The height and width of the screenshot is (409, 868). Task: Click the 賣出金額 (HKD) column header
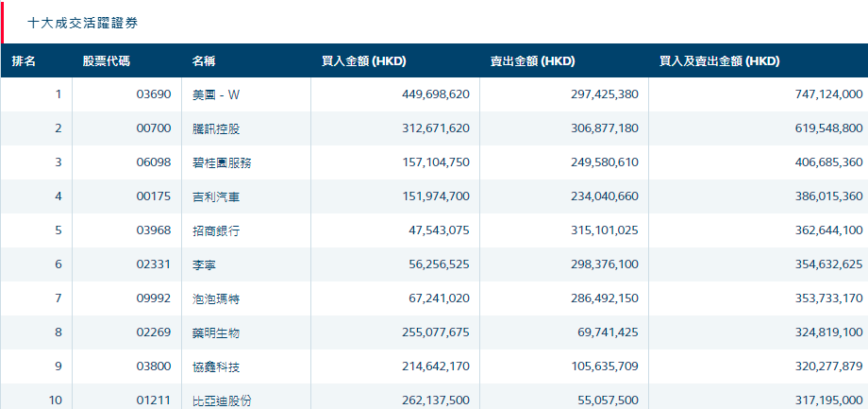coord(532,61)
